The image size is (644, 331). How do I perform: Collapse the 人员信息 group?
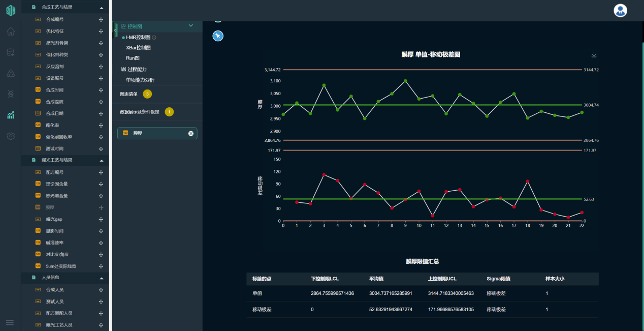(x=101, y=278)
